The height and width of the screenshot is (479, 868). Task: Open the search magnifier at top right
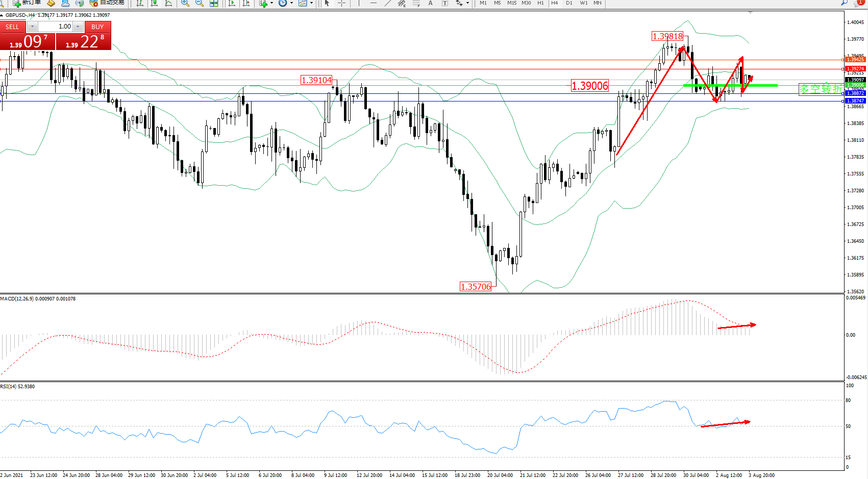pyautogui.click(x=844, y=3)
